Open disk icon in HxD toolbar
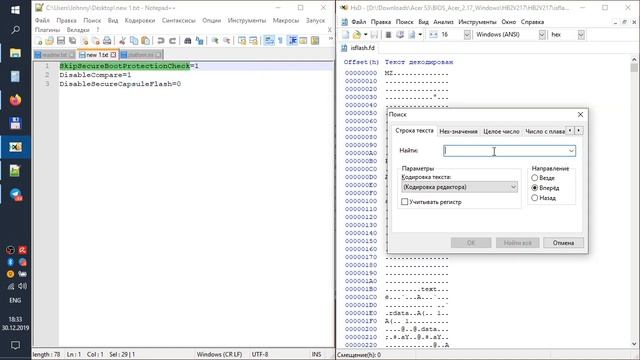Viewport: 640px width, 360px height. pos(400,35)
